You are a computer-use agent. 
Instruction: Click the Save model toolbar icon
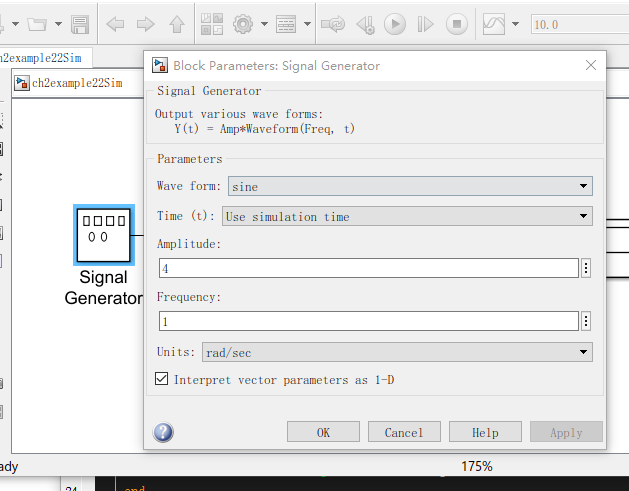80,24
